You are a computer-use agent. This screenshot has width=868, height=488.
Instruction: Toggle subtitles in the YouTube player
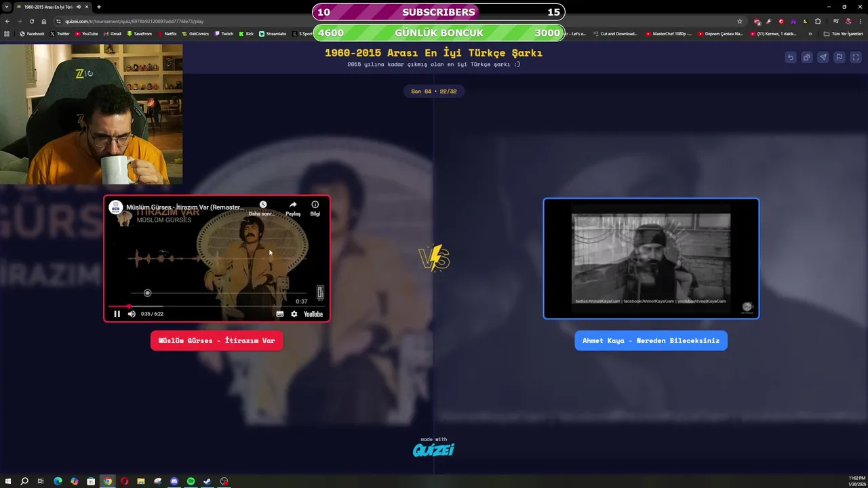[x=279, y=314]
